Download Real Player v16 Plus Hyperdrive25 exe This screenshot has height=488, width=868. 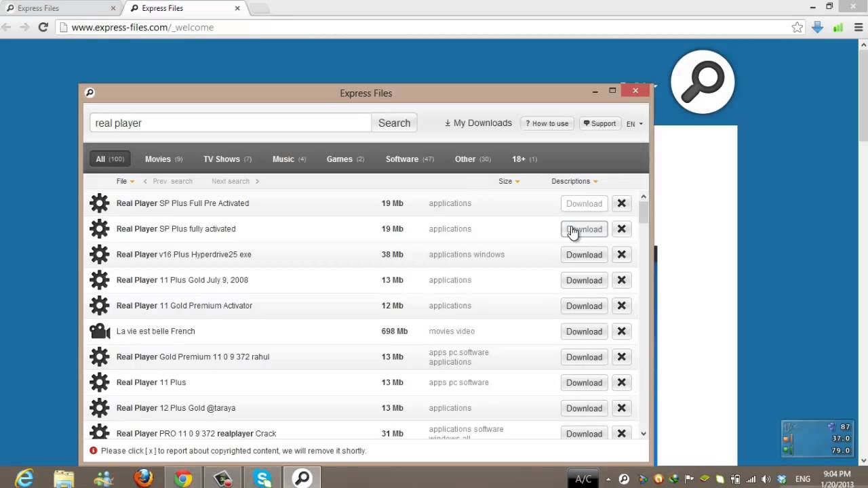tap(584, 255)
